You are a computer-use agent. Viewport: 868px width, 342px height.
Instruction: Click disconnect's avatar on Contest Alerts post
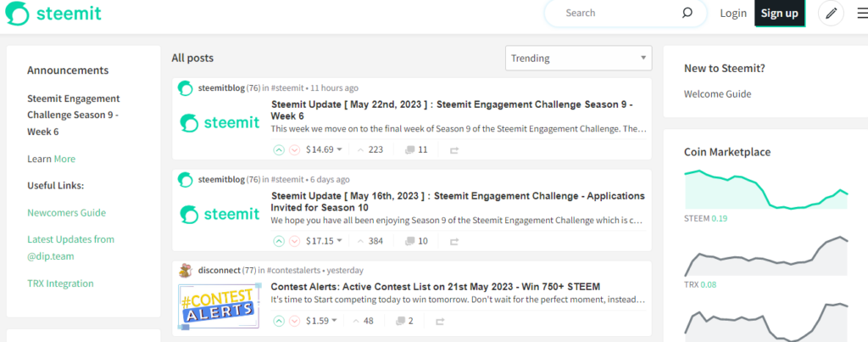tap(186, 271)
